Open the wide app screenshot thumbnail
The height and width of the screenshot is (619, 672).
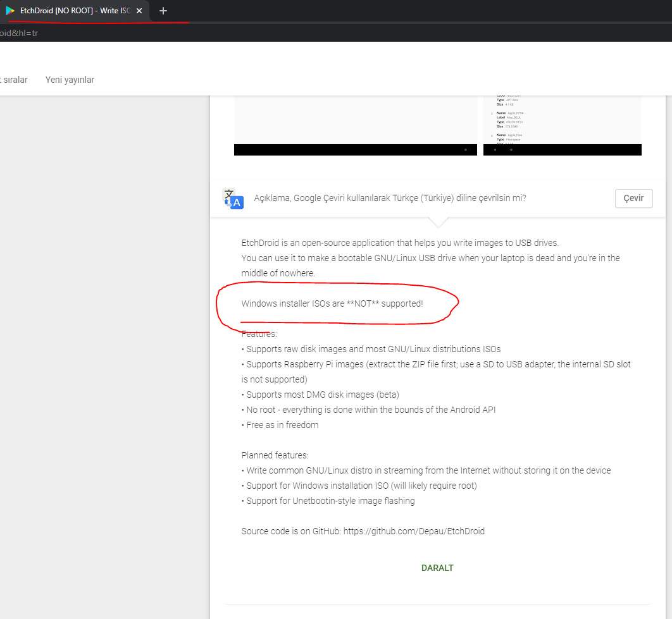tap(355, 126)
